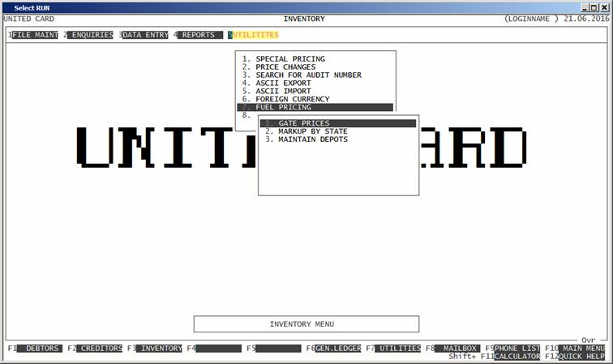This screenshot has width=613, height=364.
Task: Click the F6 Gen.Ledger button
Action: click(x=337, y=348)
